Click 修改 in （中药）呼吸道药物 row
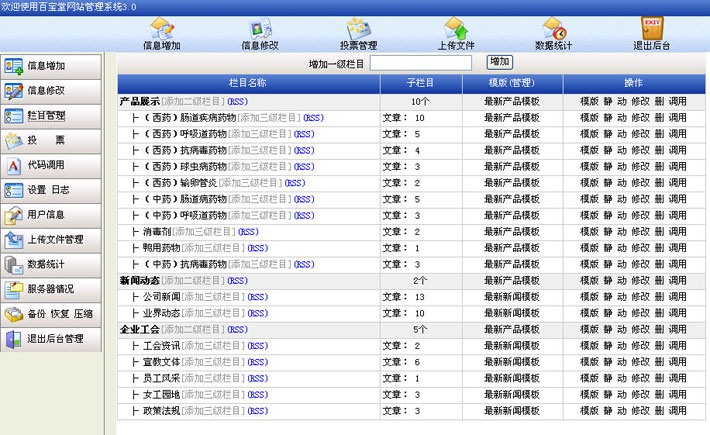The image size is (710, 435). pos(641,216)
